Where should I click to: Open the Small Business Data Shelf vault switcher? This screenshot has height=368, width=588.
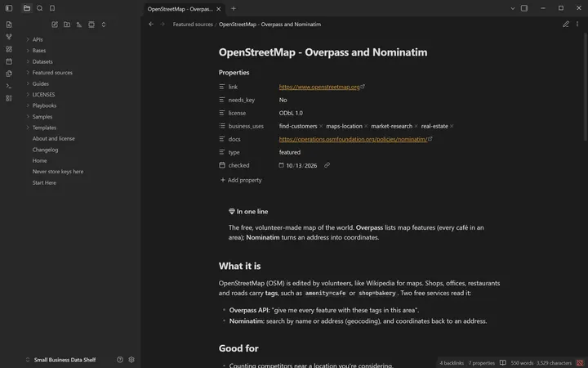pos(60,360)
